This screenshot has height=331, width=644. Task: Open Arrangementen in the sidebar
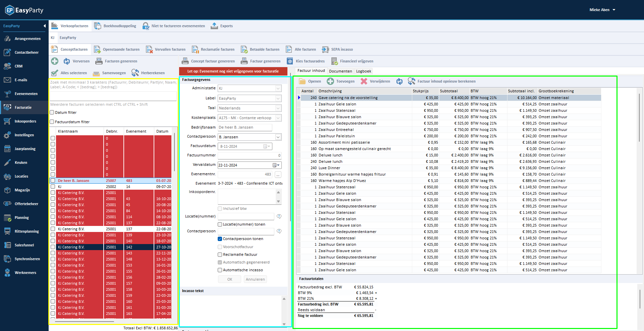coord(24,39)
